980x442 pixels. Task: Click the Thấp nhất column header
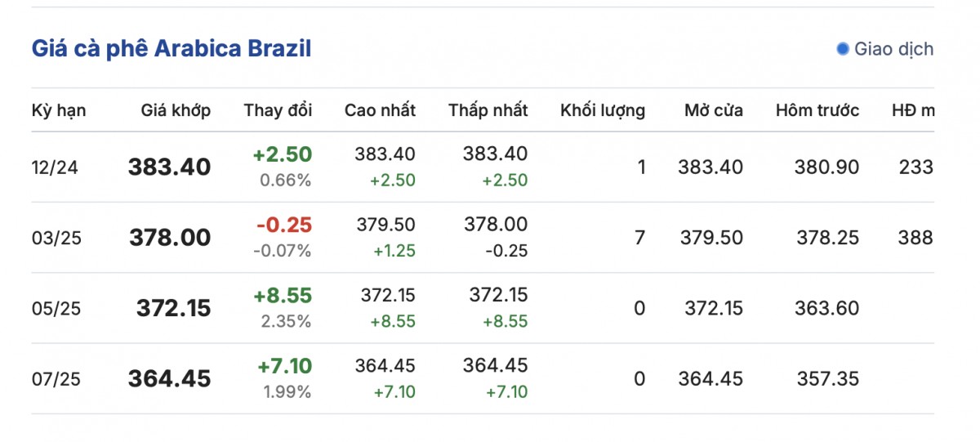click(488, 110)
